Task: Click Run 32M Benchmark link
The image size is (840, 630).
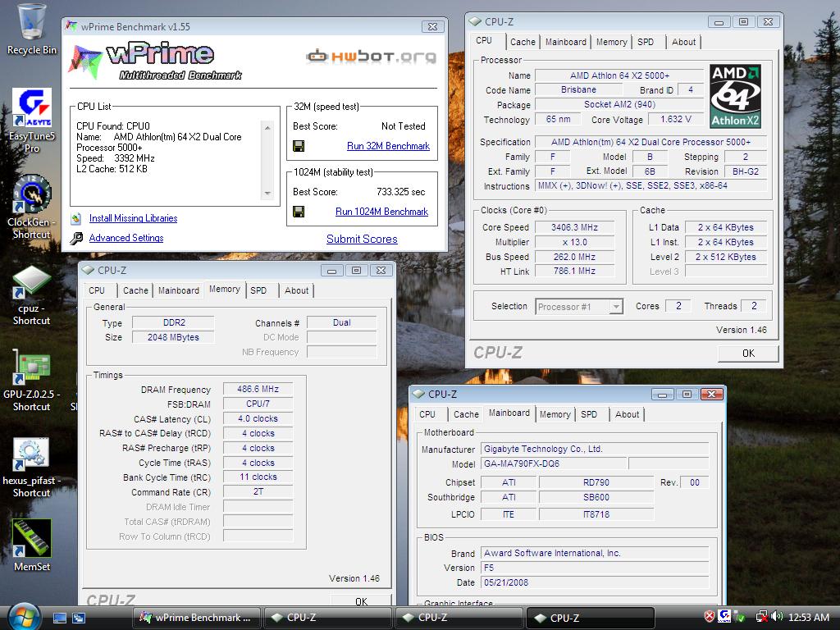Action: tap(388, 146)
